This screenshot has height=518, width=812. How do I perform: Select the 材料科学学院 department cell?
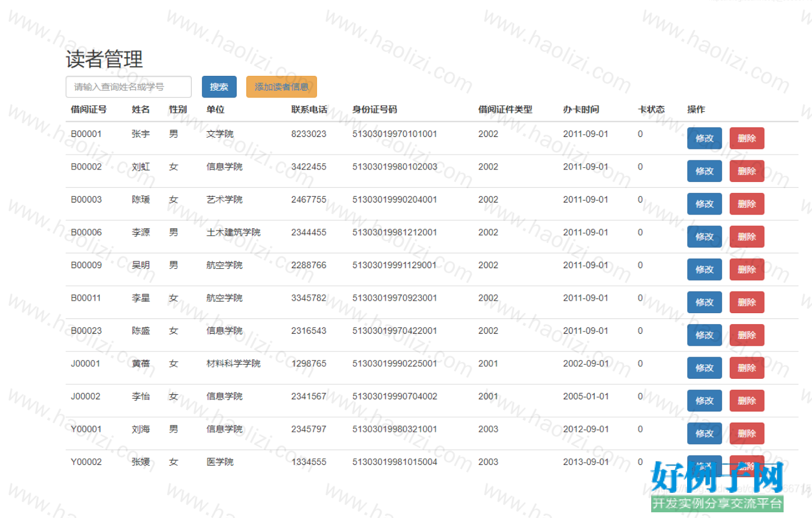pos(233,363)
